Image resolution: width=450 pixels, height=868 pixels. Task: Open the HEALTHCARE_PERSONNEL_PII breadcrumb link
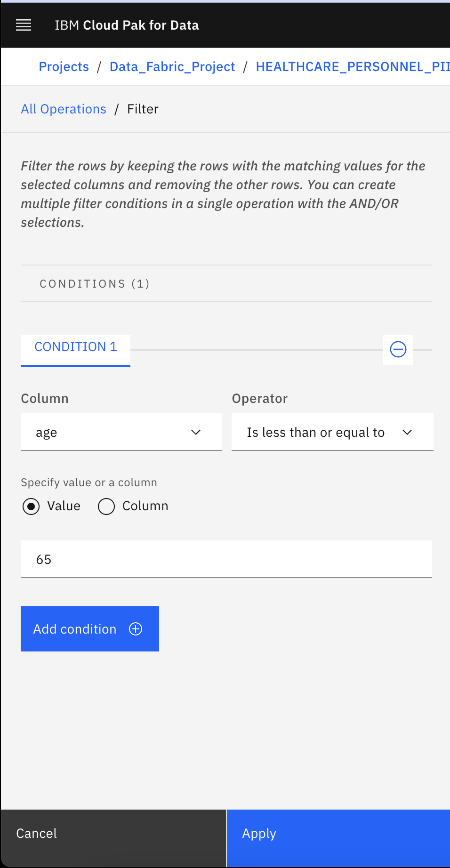pos(353,67)
